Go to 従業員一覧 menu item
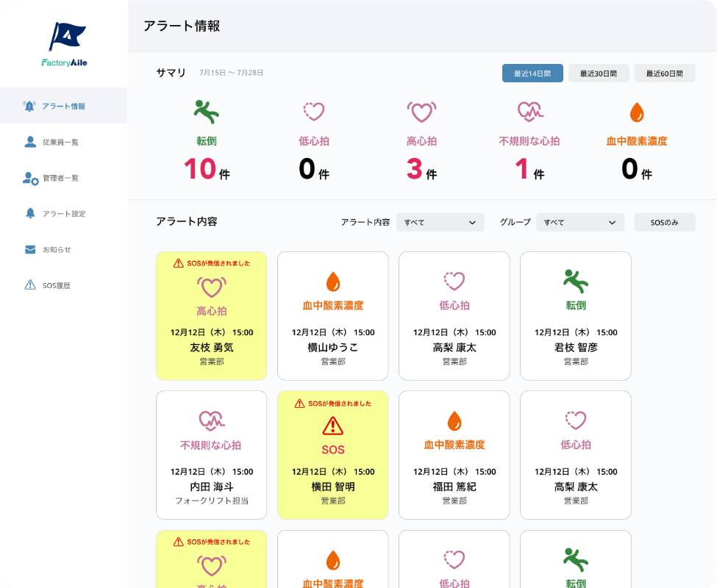 [x=60, y=142]
